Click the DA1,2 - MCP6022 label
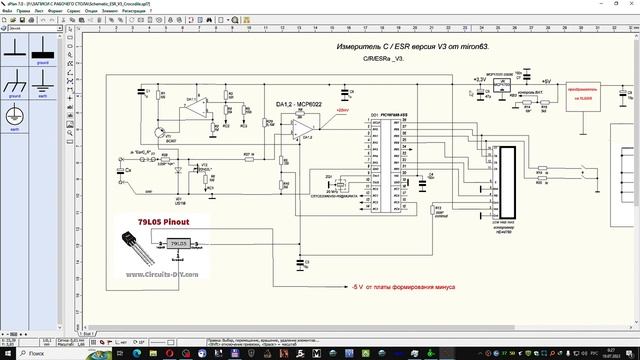The image size is (640, 360). pyautogui.click(x=299, y=104)
